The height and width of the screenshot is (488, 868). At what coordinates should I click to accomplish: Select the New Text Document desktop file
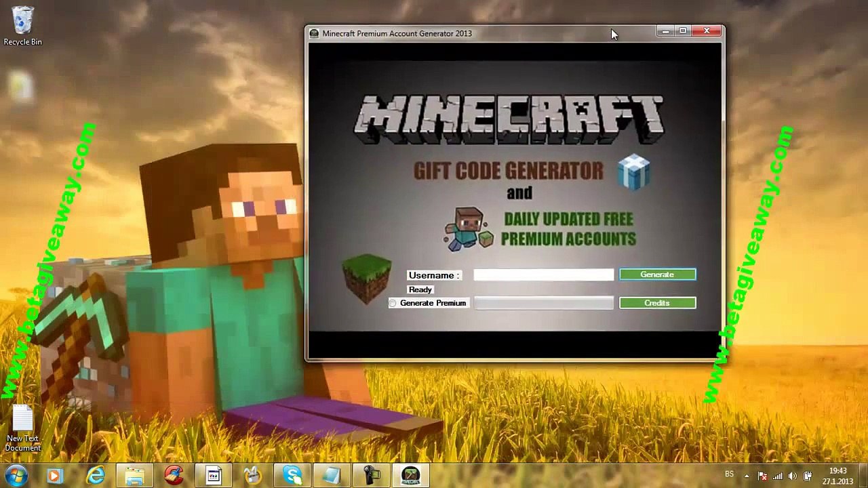pyautogui.click(x=22, y=428)
